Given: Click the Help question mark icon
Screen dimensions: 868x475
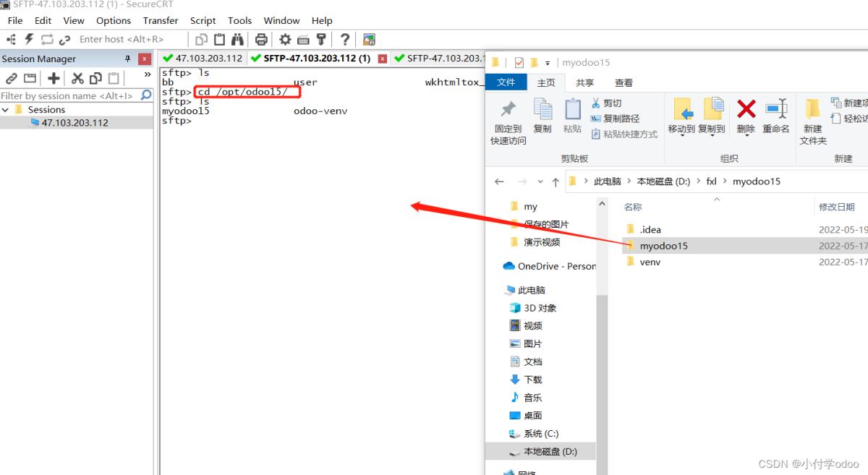Looking at the screenshot, I should click(345, 39).
